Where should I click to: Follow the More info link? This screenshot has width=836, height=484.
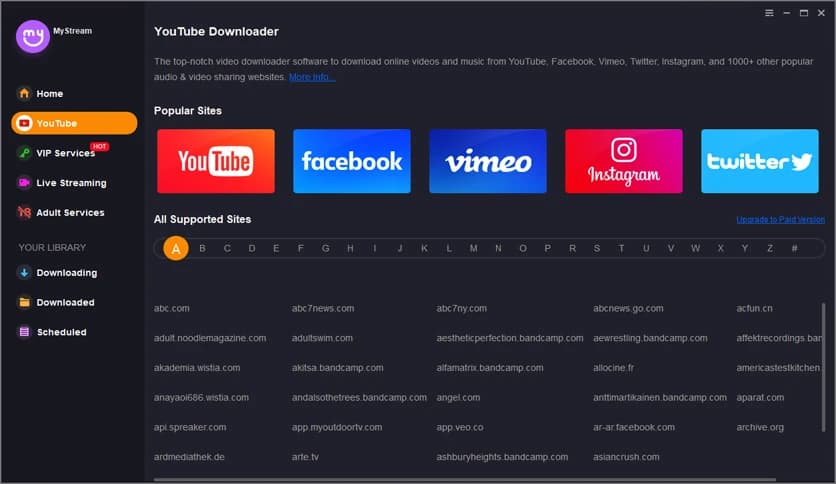click(x=312, y=77)
